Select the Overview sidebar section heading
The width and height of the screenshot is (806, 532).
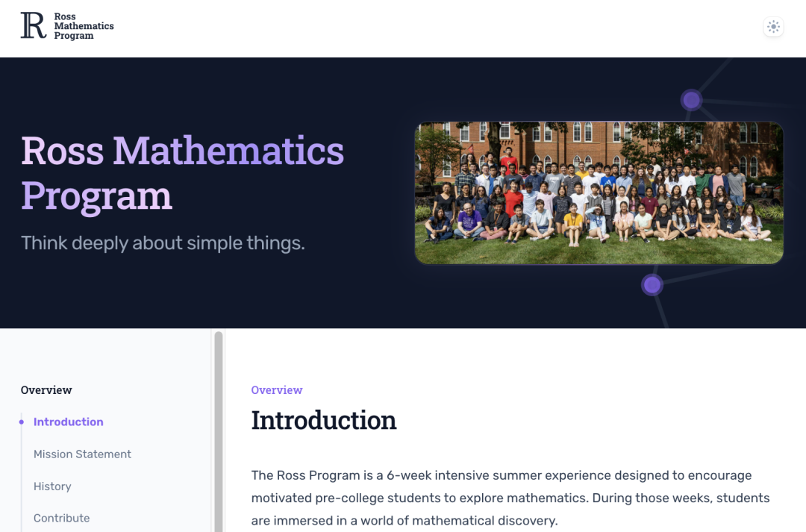[46, 390]
